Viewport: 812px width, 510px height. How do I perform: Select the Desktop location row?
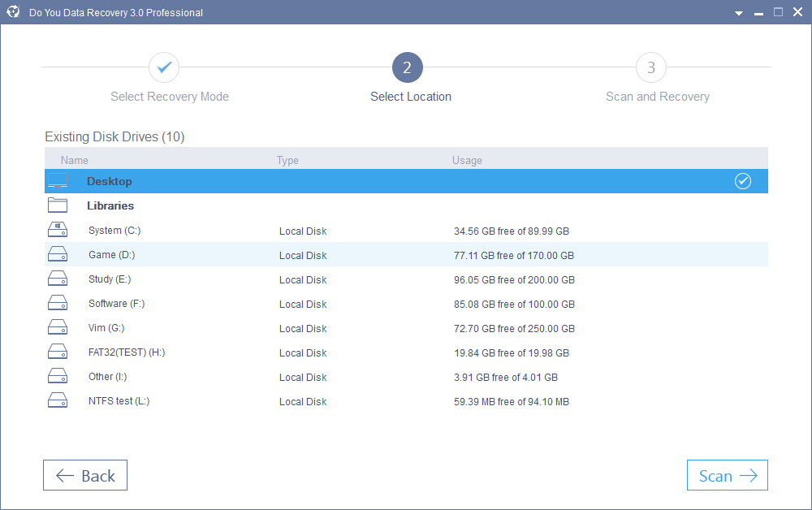coord(406,181)
